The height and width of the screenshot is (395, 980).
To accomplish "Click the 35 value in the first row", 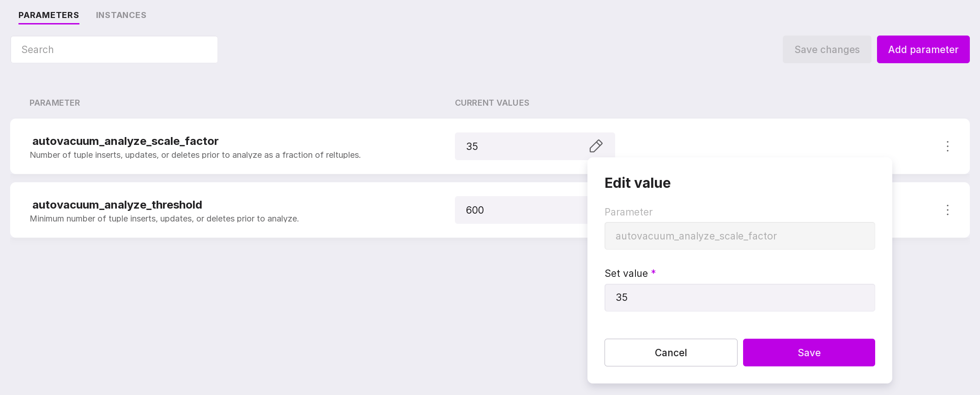I will click(472, 147).
